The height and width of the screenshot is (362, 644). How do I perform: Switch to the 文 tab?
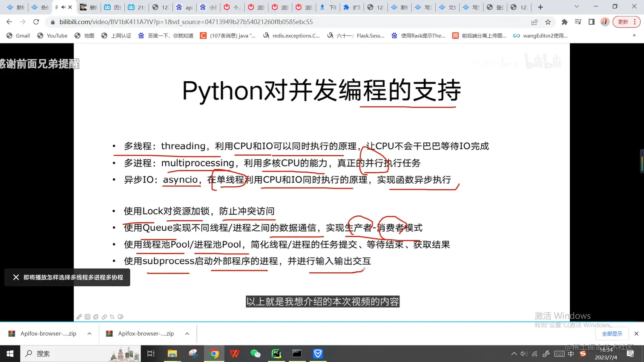447,7
